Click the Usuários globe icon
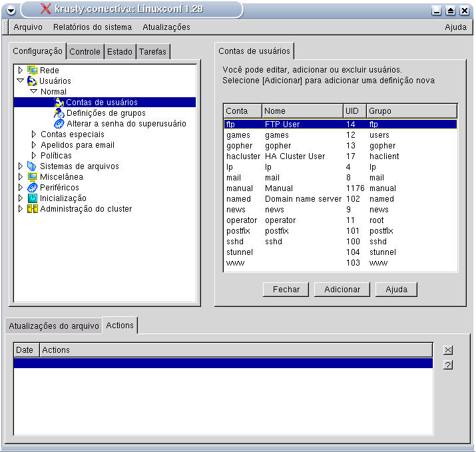476x452 pixels. (32, 81)
